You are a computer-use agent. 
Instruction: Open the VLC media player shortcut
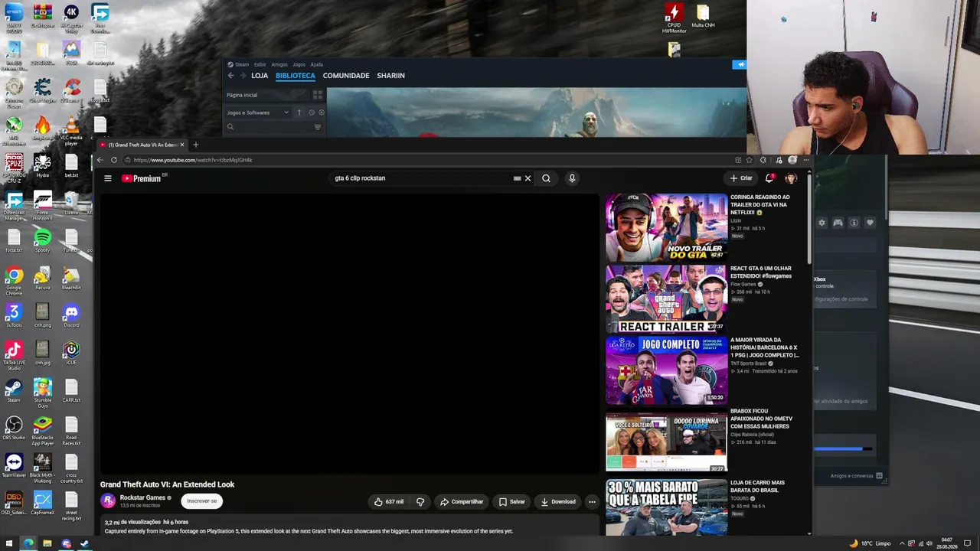click(71, 129)
